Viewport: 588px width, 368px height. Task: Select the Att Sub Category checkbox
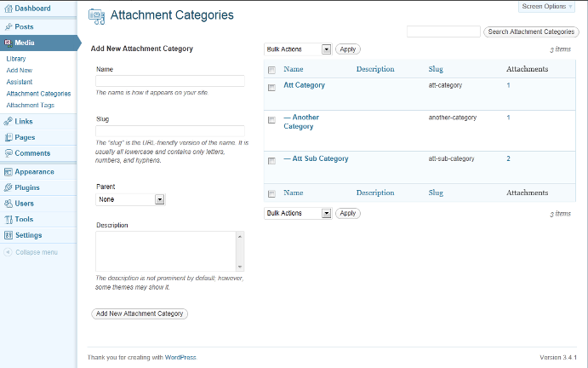coord(271,161)
